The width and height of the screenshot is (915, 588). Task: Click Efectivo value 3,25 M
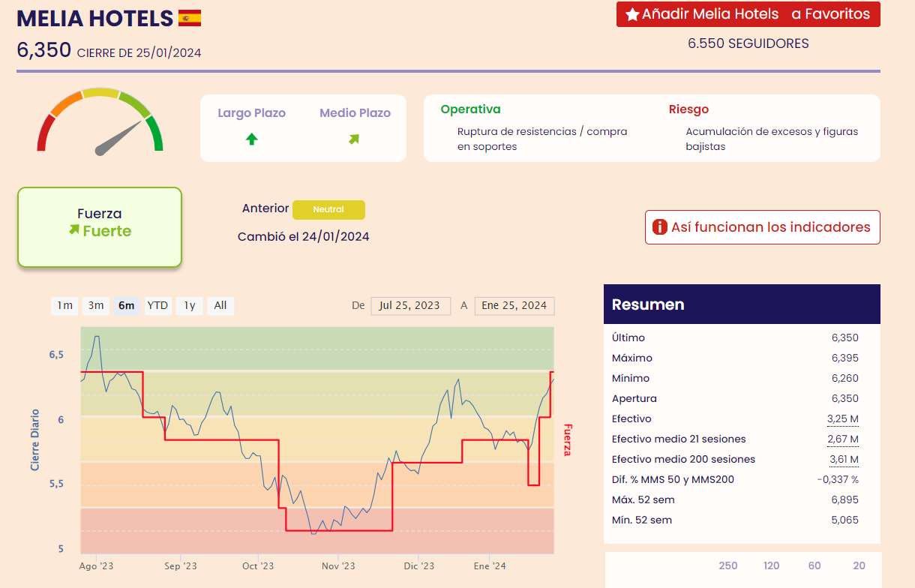[x=843, y=418]
